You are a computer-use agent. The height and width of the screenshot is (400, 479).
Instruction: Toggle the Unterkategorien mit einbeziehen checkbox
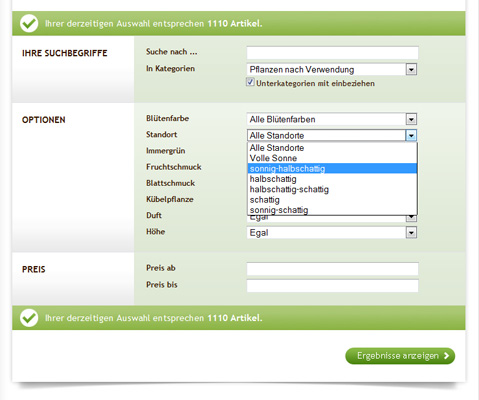250,82
